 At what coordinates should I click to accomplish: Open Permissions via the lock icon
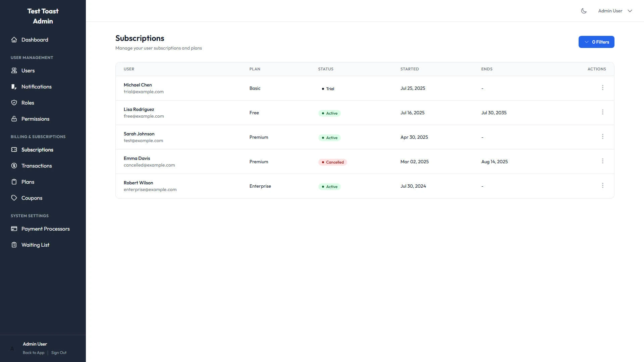click(x=14, y=119)
